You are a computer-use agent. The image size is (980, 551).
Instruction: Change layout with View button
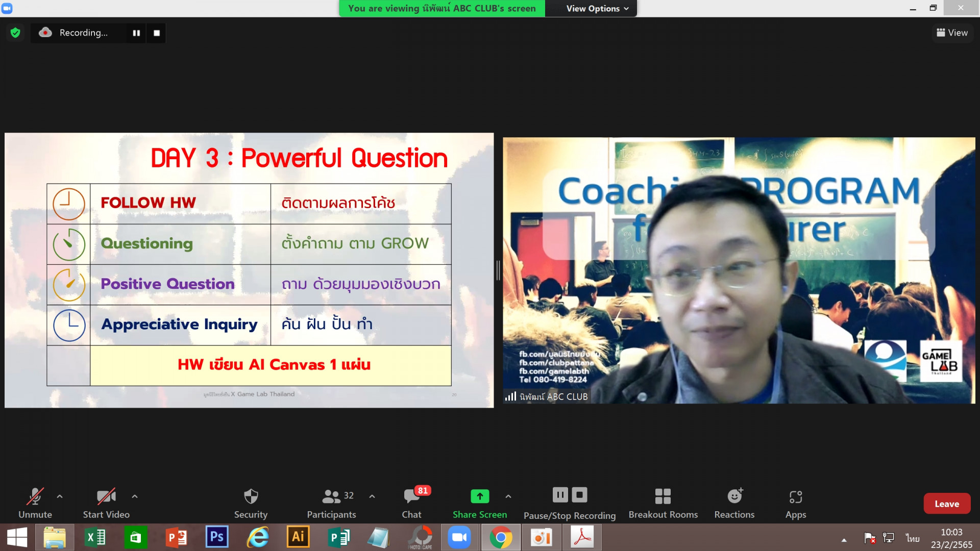point(952,33)
